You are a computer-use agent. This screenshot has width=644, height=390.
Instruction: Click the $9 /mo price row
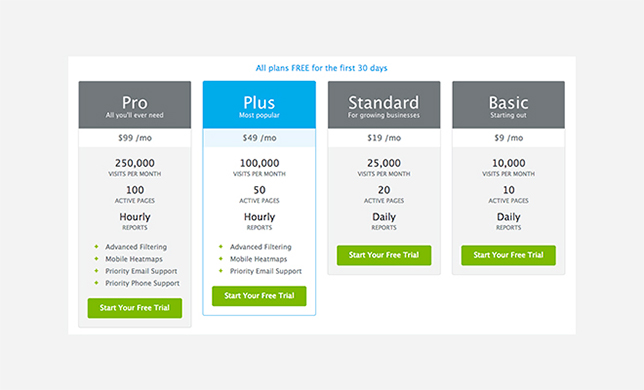(508, 138)
